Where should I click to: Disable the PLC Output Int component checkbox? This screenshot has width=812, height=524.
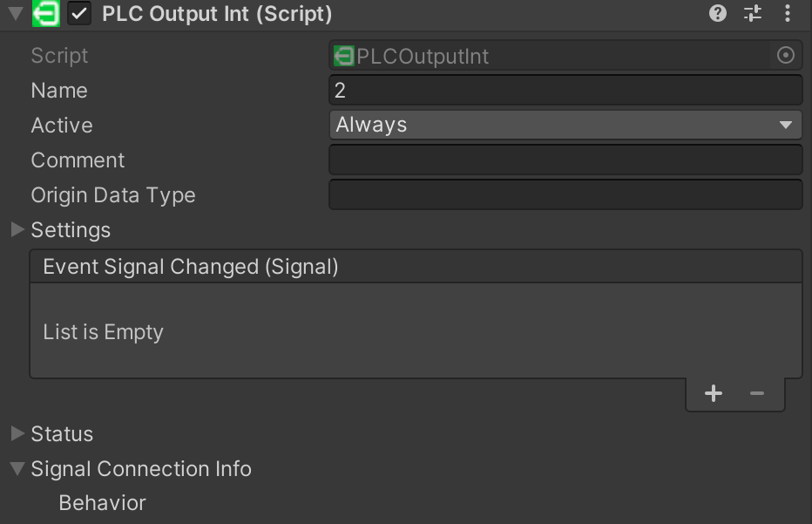pyautogui.click(x=80, y=14)
